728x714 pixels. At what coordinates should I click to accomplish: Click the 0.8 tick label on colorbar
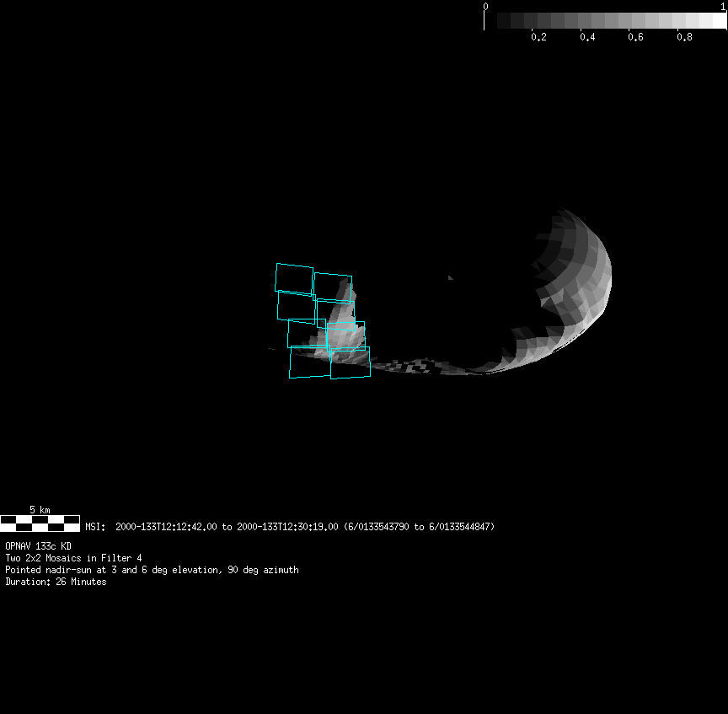pos(685,37)
